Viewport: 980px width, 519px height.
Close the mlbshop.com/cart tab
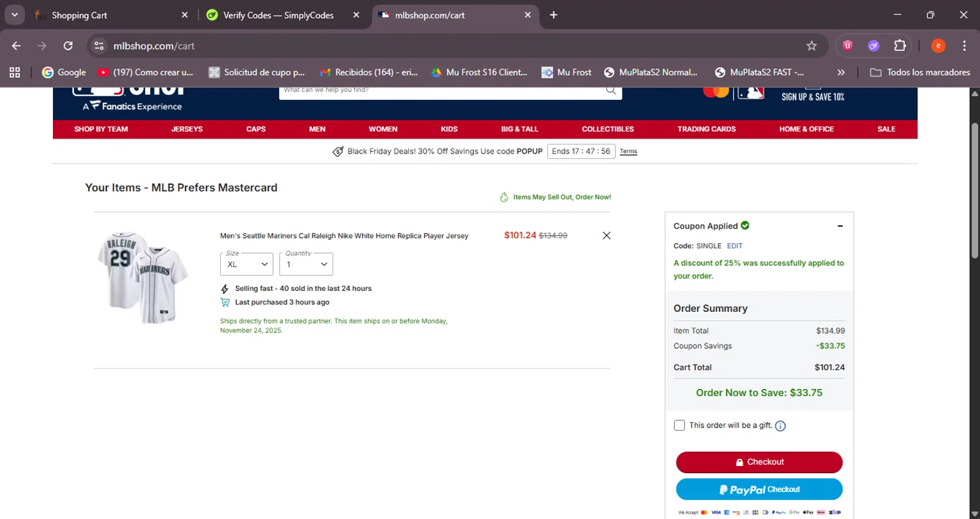528,15
